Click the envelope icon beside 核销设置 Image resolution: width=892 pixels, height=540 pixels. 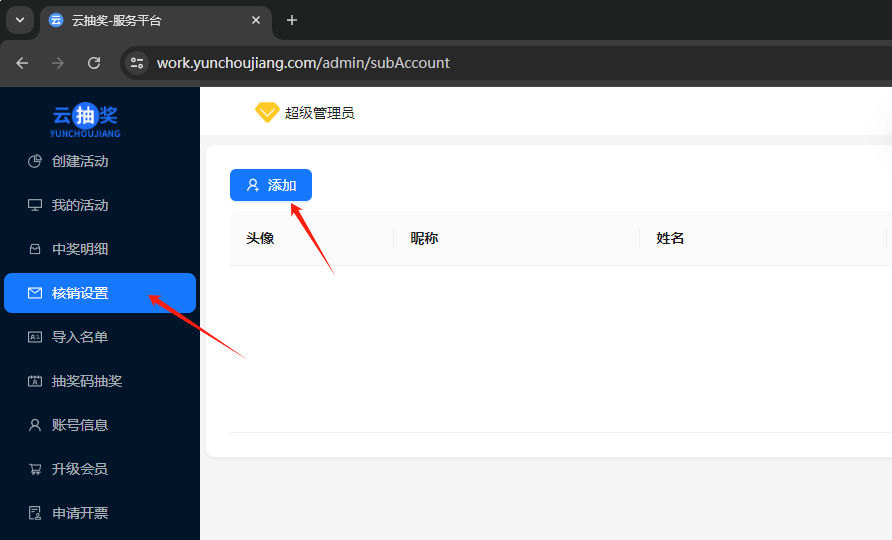coord(35,293)
